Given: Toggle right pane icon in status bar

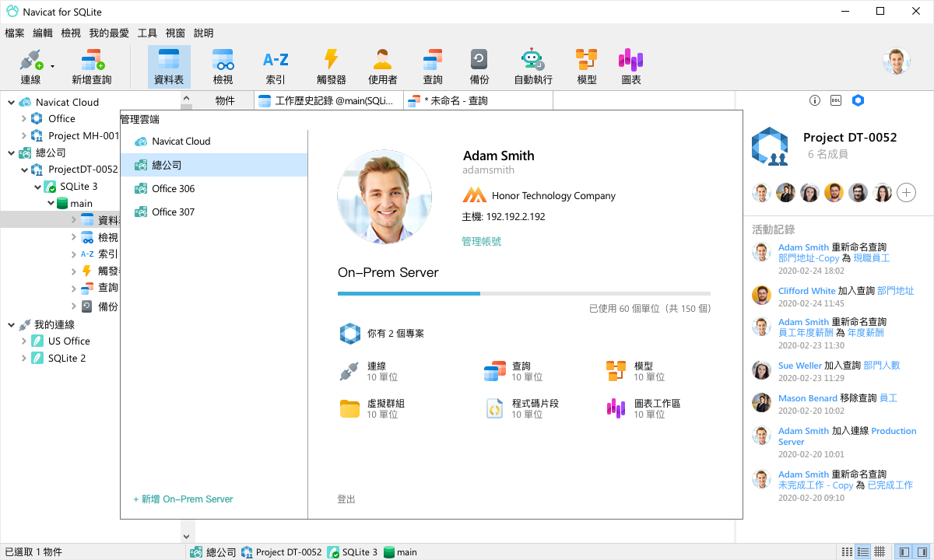Looking at the screenshot, I should pyautogui.click(x=921, y=551).
